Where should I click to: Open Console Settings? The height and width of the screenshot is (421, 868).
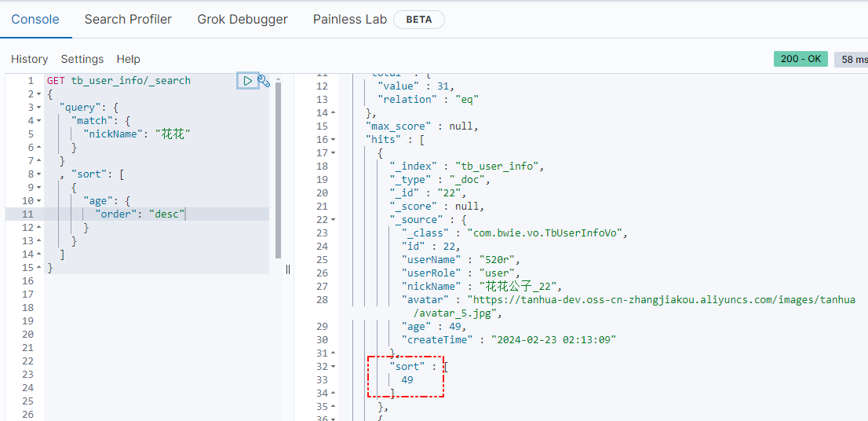pyautogui.click(x=82, y=59)
